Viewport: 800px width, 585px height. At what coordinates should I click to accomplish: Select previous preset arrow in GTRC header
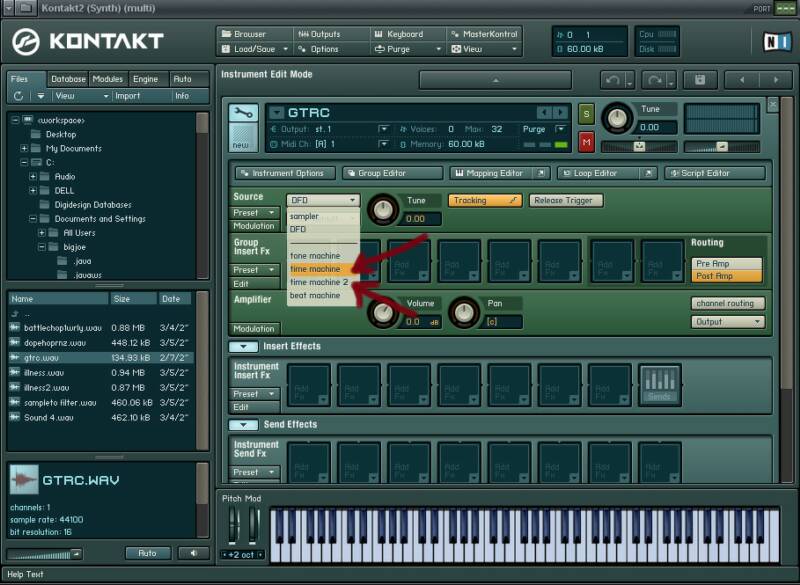coord(545,112)
